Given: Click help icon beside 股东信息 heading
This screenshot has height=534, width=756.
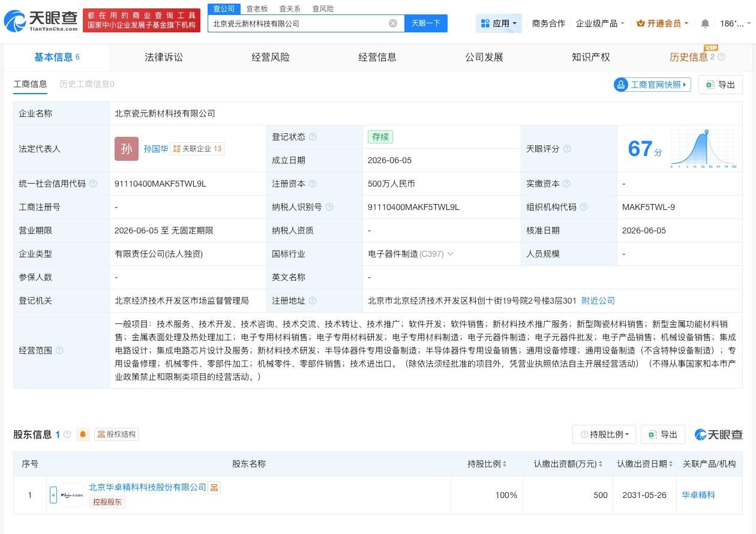Looking at the screenshot, I should pyautogui.click(x=67, y=434).
